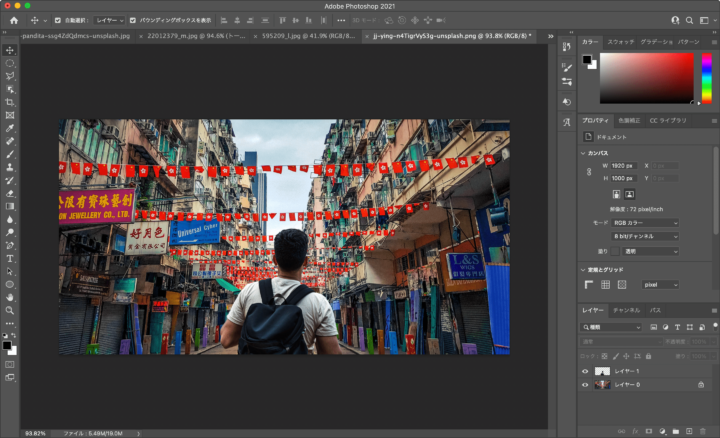Select the Horizontal Type tool

(10, 258)
